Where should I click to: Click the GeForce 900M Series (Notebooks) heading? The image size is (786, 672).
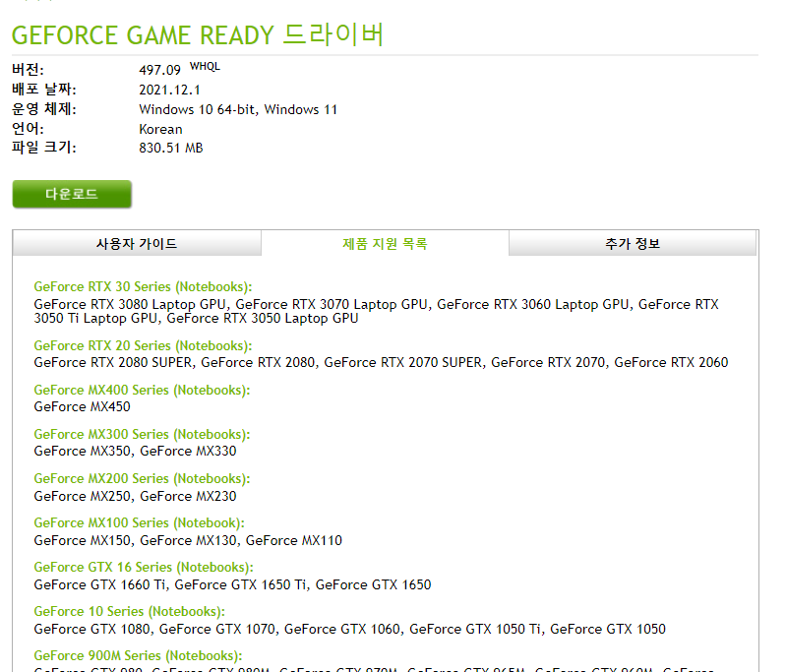[x=139, y=655]
